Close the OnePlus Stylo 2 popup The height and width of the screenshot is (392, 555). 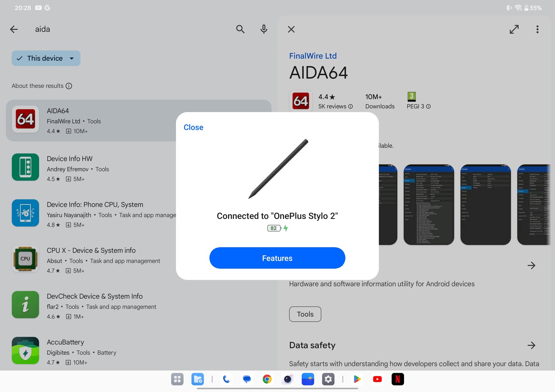194,127
